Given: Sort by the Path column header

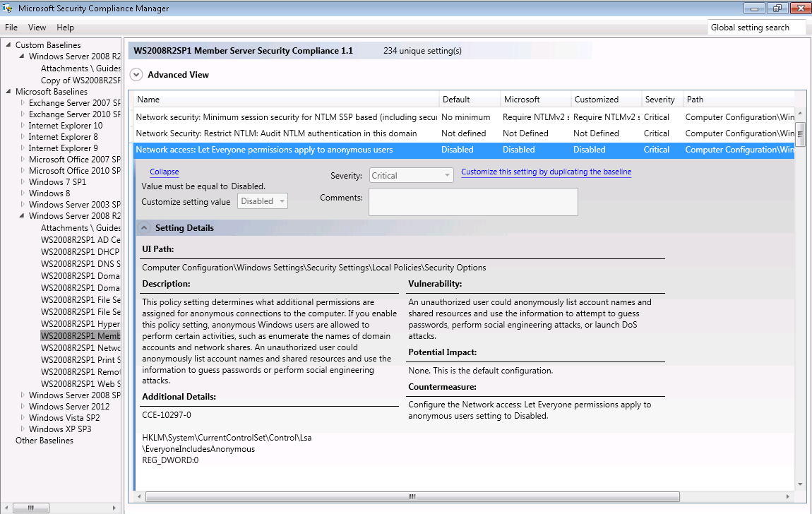Looking at the screenshot, I should pyautogui.click(x=739, y=100).
